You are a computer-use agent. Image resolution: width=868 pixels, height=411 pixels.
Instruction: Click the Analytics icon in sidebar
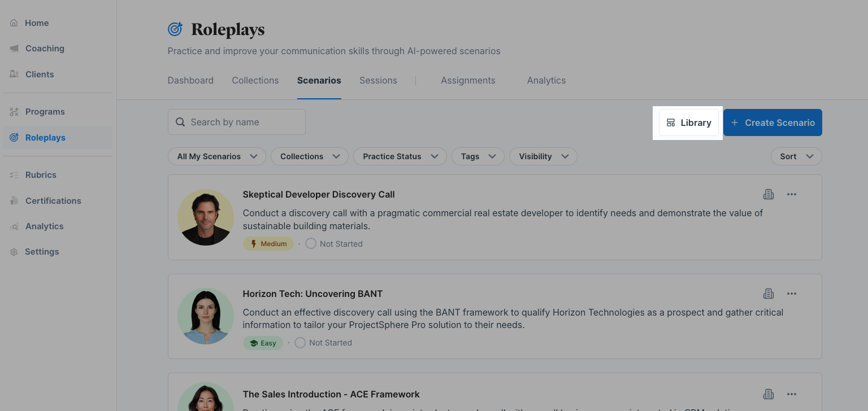(14, 226)
